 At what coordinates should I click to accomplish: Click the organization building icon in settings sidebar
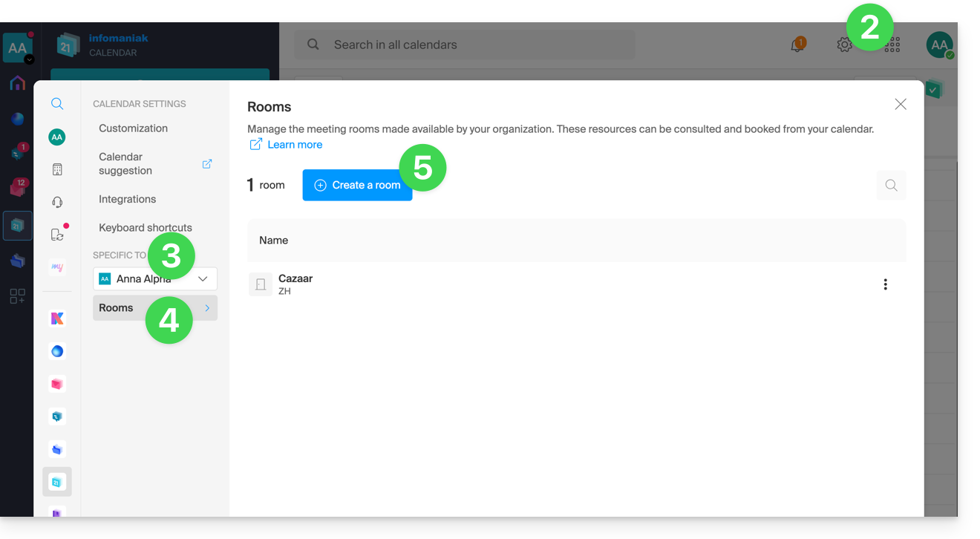point(57,169)
